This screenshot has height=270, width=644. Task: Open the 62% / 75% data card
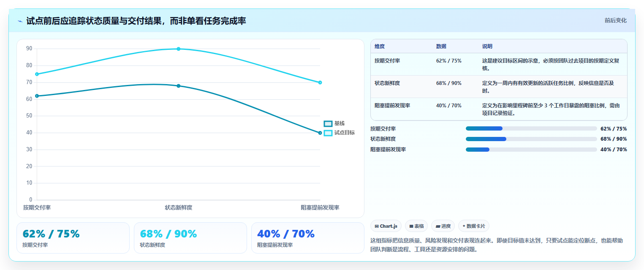(73, 238)
